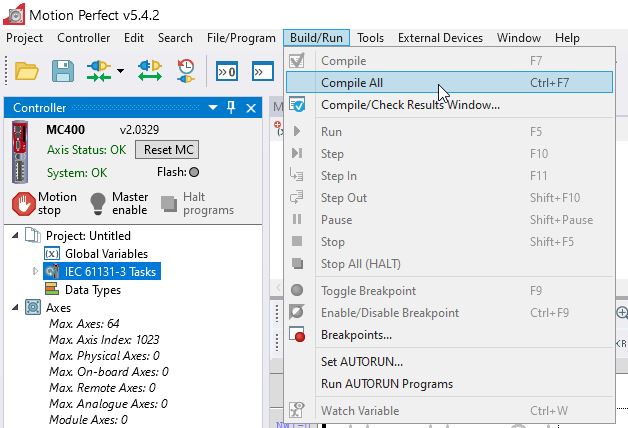Viewport: 628px width, 428px height.
Task: Pin the Controller panel
Action: click(x=231, y=107)
